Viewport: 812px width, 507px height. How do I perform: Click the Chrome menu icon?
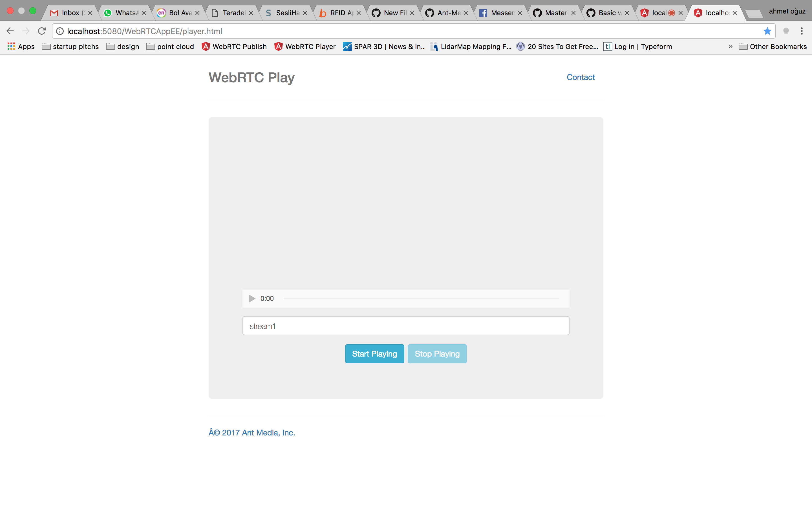802,31
